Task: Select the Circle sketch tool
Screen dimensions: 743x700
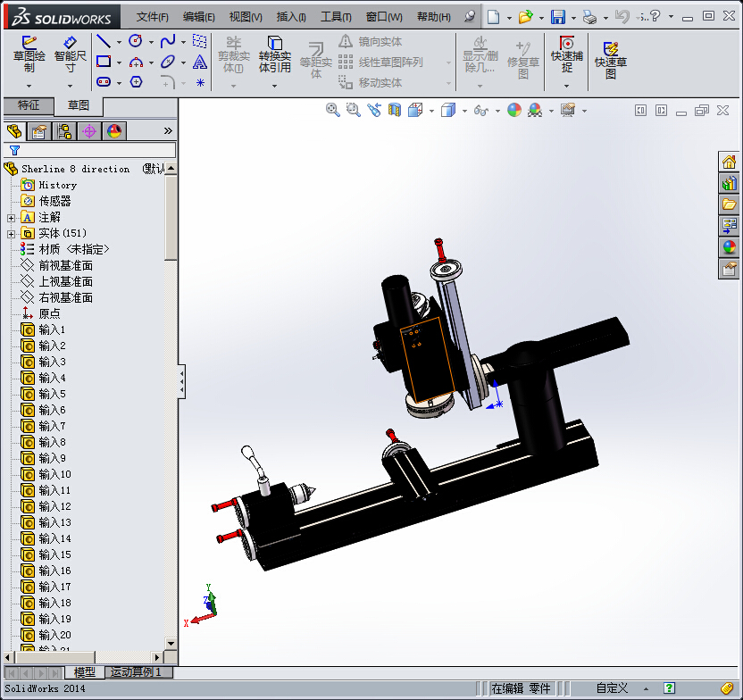Action: coord(136,41)
